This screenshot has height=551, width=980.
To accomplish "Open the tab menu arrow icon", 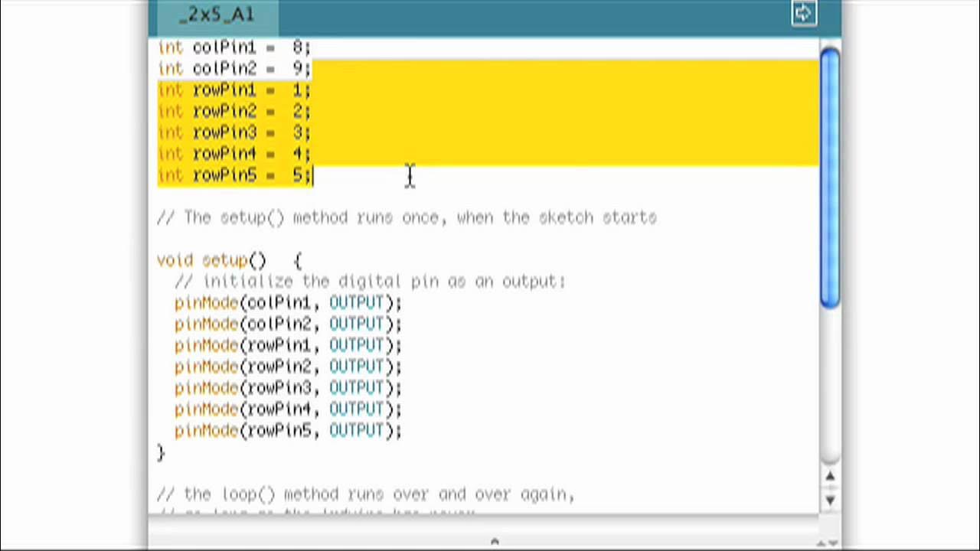I will [x=803, y=13].
